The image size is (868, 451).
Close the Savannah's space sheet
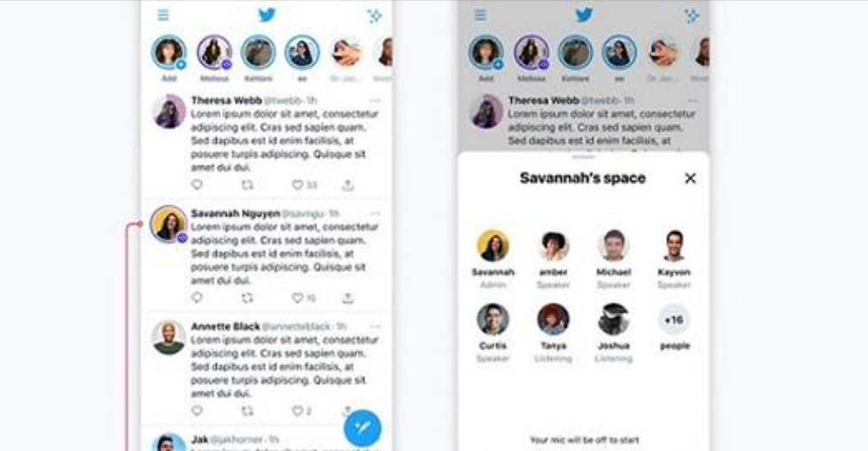tap(690, 178)
